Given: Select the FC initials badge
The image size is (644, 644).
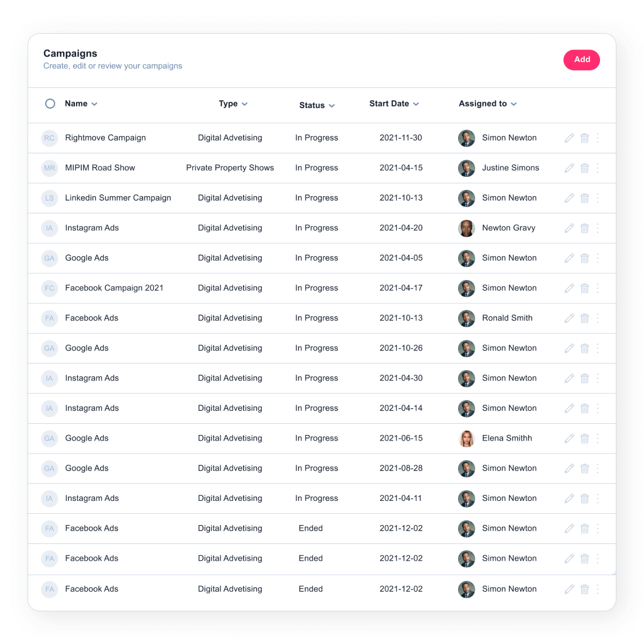Looking at the screenshot, I should click(49, 288).
